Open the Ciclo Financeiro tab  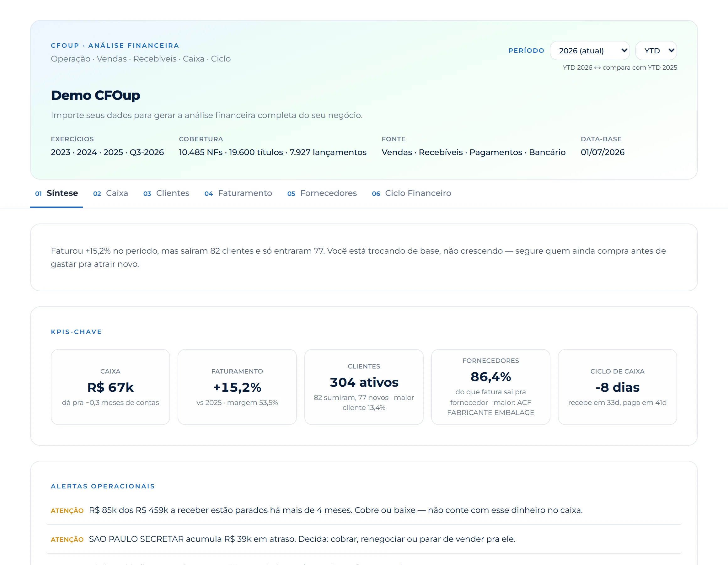coord(411,193)
